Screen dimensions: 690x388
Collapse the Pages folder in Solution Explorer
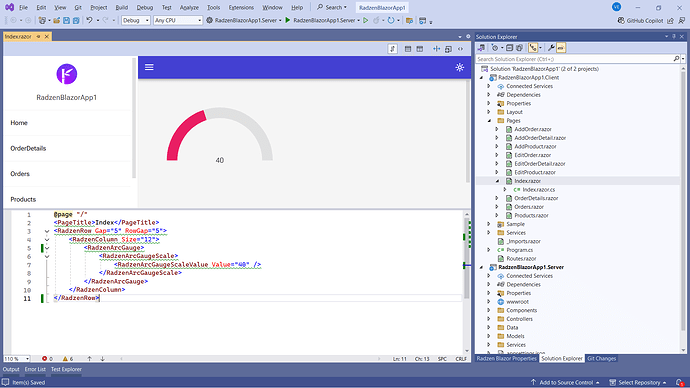click(489, 121)
